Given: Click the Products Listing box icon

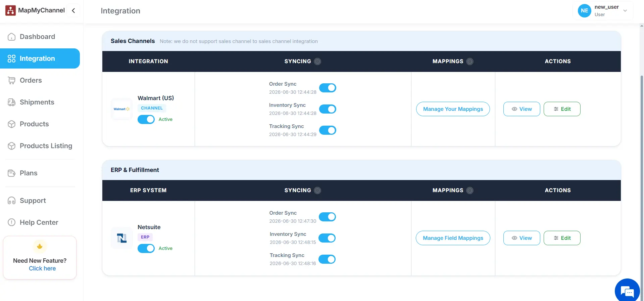Looking at the screenshot, I should [x=11, y=146].
